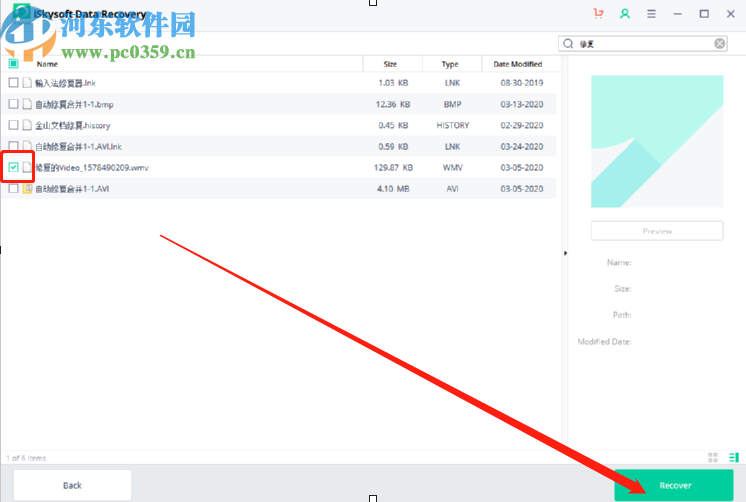
Task: Click the video file icon of the 4.10 MB AVI row
Action: pos(27,188)
